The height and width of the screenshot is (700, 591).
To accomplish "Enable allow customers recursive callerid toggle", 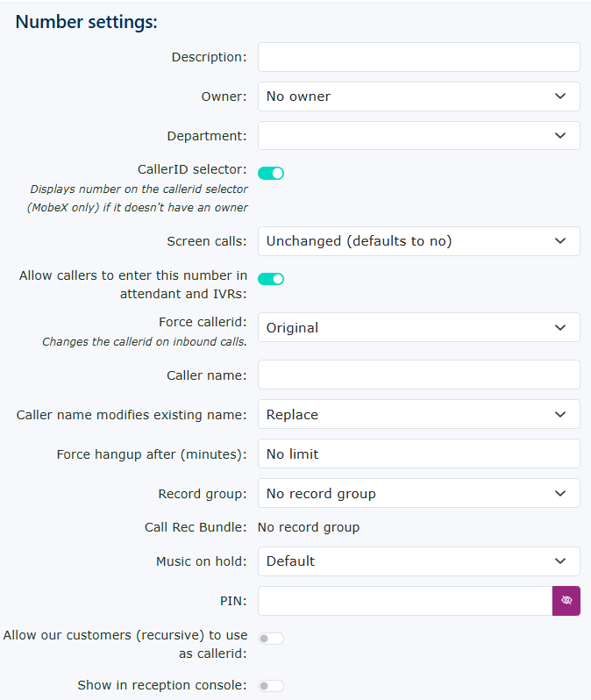I will [x=271, y=639].
